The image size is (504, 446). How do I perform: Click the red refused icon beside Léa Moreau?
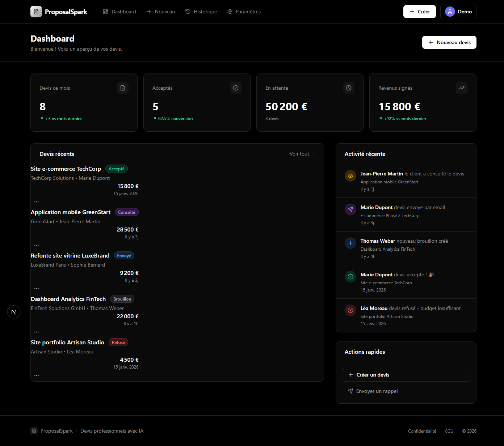pyautogui.click(x=350, y=310)
